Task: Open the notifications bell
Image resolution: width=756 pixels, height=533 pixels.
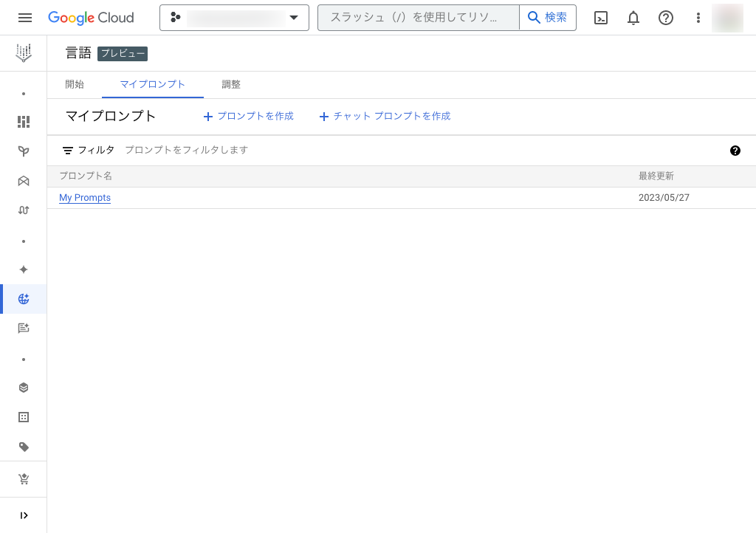Action: click(x=633, y=18)
